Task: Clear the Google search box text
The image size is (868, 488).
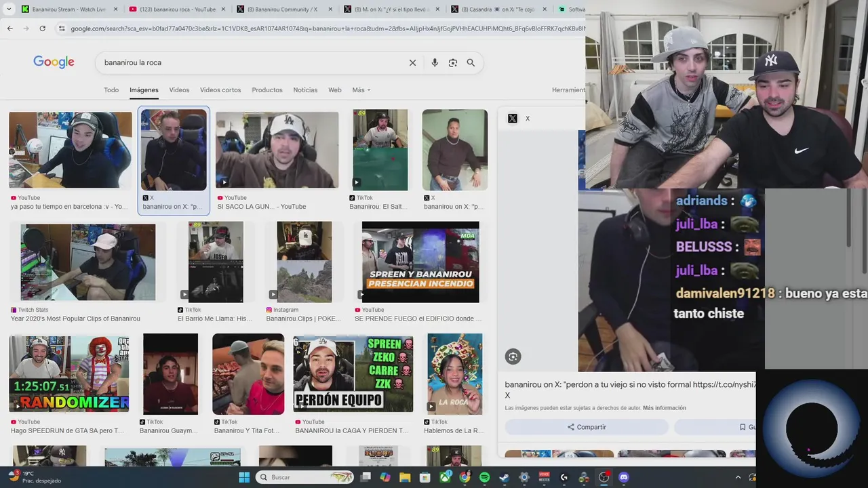Action: pyautogui.click(x=412, y=62)
